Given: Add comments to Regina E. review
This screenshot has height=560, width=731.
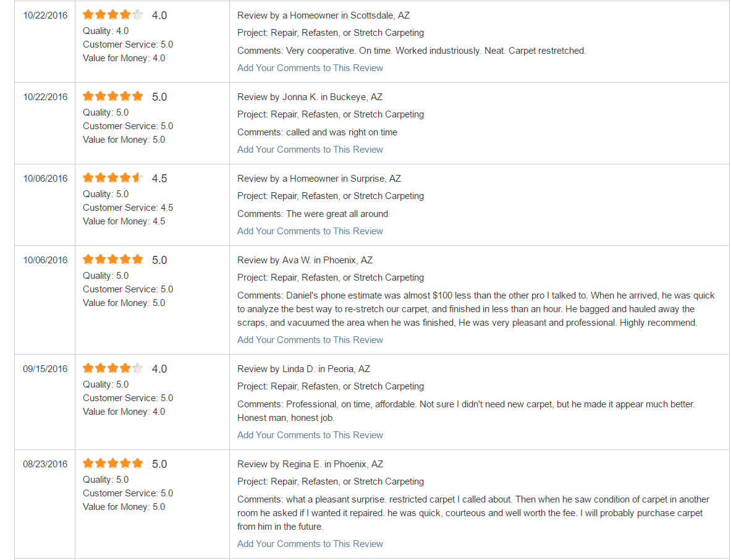Looking at the screenshot, I should tap(310, 544).
